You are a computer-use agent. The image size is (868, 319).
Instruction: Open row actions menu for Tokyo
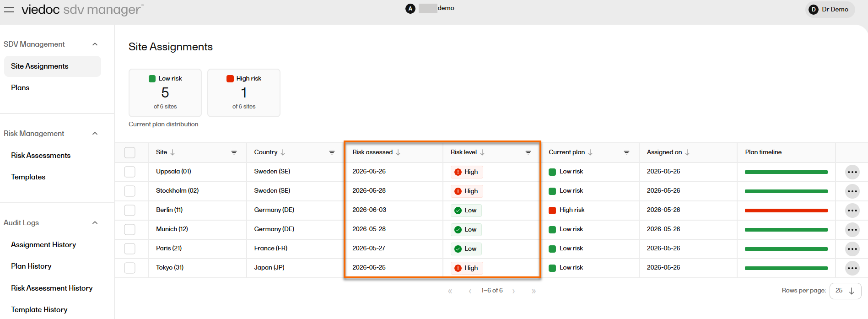point(852,268)
